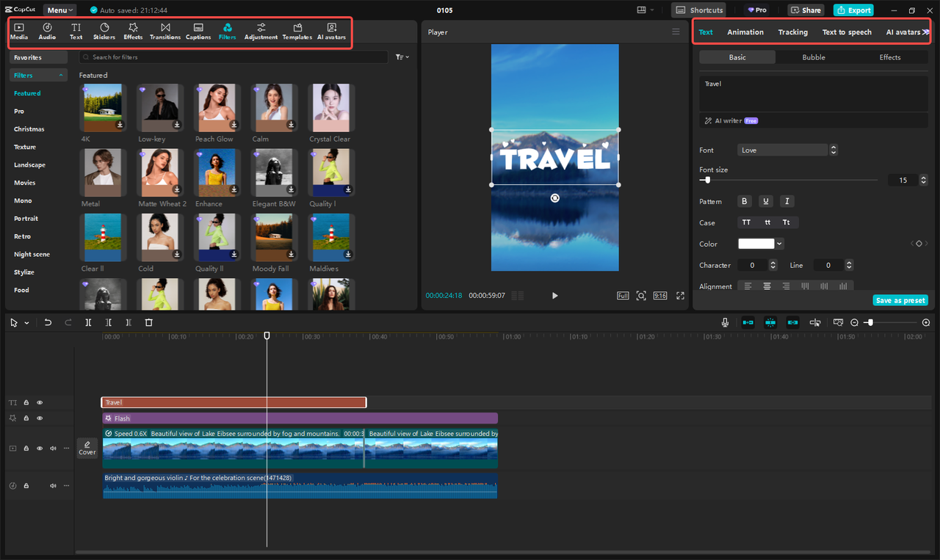Viewport: 940px width, 560px height.
Task: Switch to the Bubble tab
Action: [813, 57]
